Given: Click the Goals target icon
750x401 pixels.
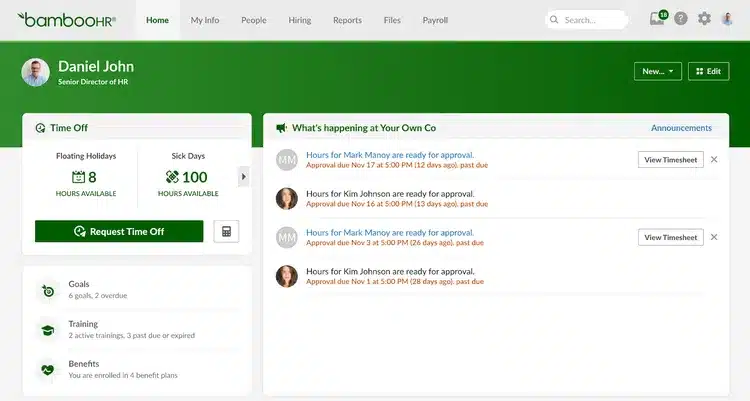Looking at the screenshot, I should [48, 290].
